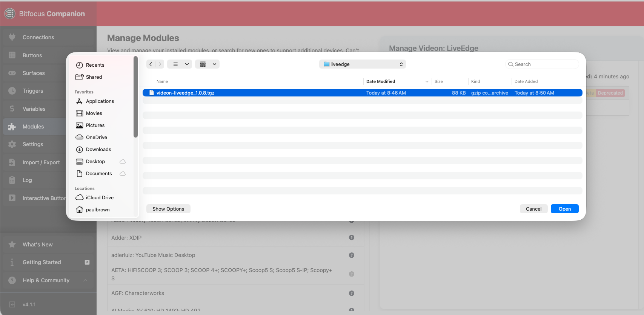The height and width of the screenshot is (315, 644).
Task: Click the Getting Started info icon
Action: click(x=12, y=262)
